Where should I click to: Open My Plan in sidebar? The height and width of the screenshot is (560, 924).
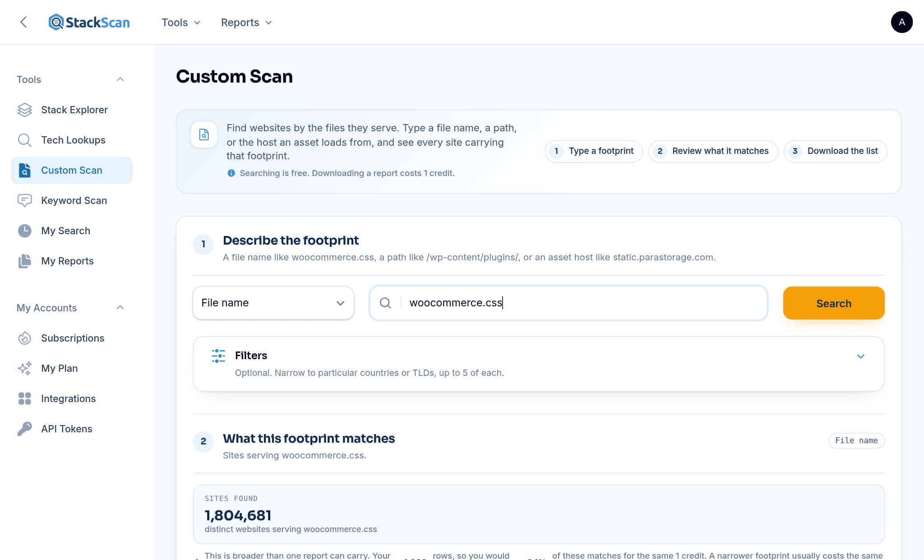72,368
